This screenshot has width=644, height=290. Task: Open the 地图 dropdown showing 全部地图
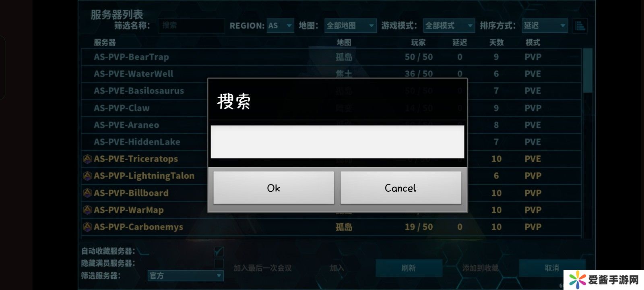point(350,26)
